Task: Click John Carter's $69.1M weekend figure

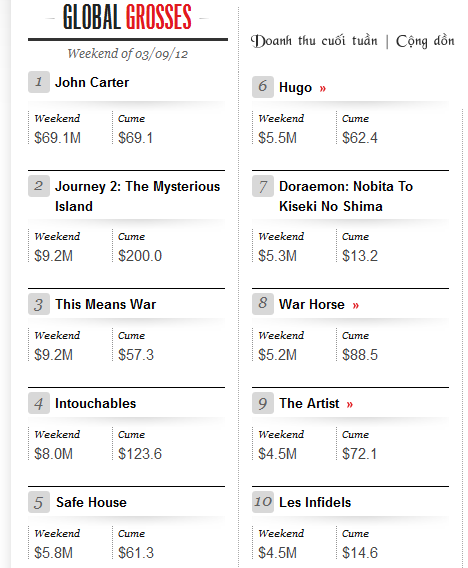Action: coord(57,138)
